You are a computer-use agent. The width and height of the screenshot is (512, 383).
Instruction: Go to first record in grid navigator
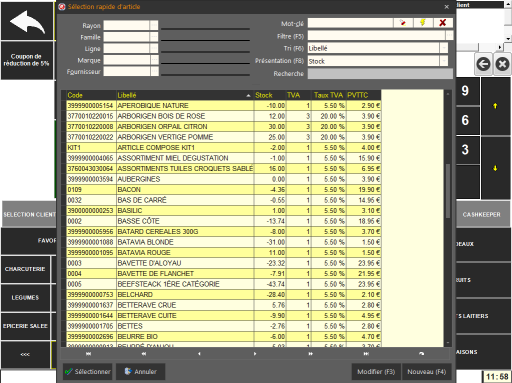pyautogui.click(x=88, y=354)
